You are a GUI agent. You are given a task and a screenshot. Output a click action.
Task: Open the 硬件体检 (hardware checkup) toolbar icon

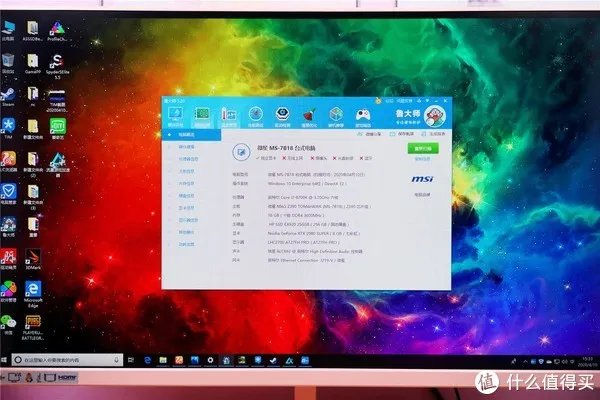177,116
